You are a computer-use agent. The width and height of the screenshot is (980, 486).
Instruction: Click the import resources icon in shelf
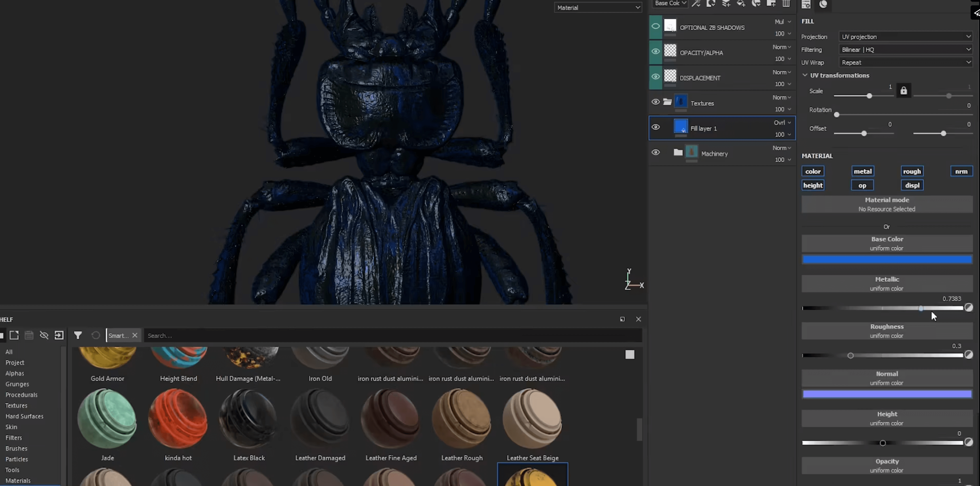click(59, 335)
